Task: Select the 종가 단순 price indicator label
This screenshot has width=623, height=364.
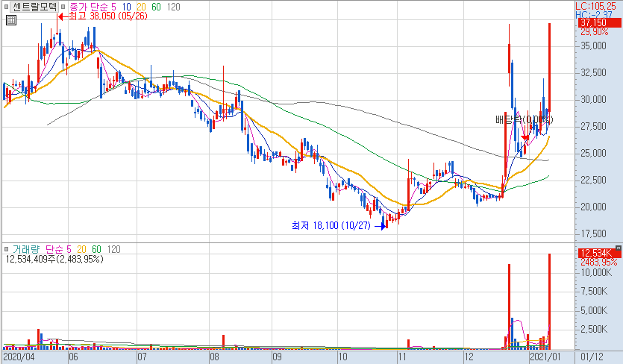Action: coord(89,7)
